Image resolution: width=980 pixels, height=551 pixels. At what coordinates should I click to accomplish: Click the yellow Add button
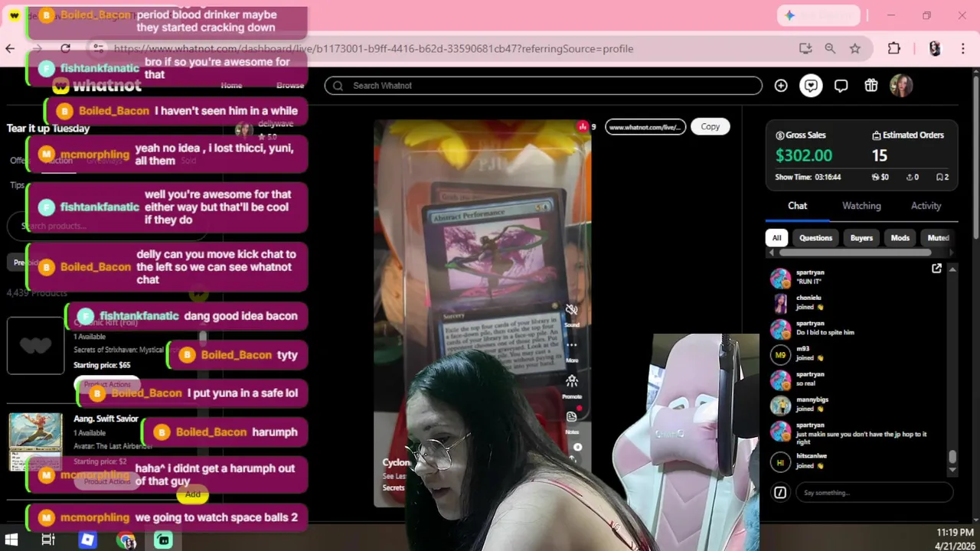click(192, 494)
